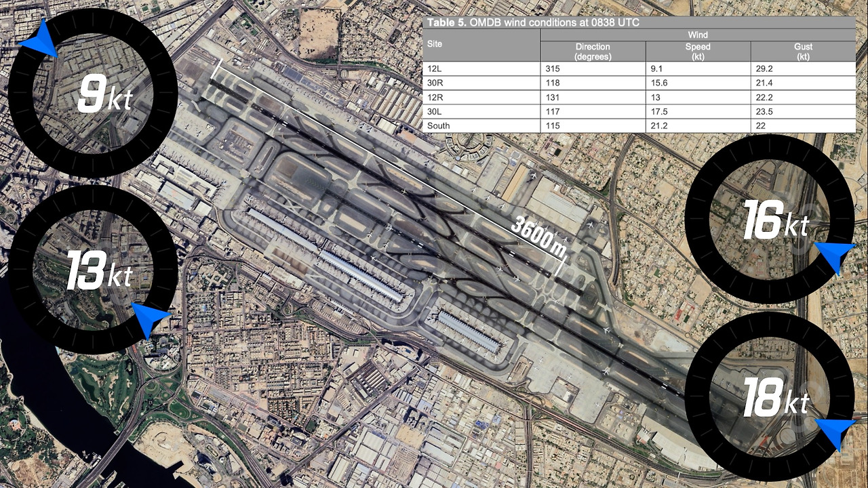Viewport: 868px width, 488px height.
Task: Click the "Table 5. OMDB wind conditions" title
Action: tap(533, 22)
